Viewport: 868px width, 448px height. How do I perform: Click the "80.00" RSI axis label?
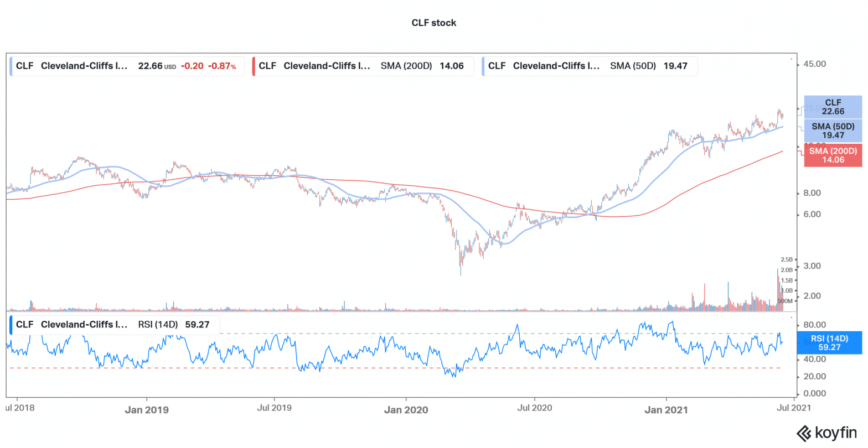[x=814, y=325]
